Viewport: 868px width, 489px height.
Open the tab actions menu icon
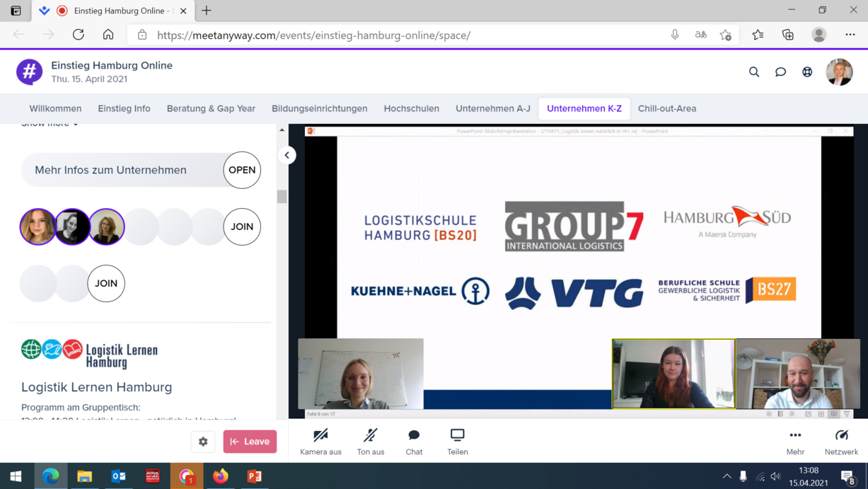coord(16,11)
